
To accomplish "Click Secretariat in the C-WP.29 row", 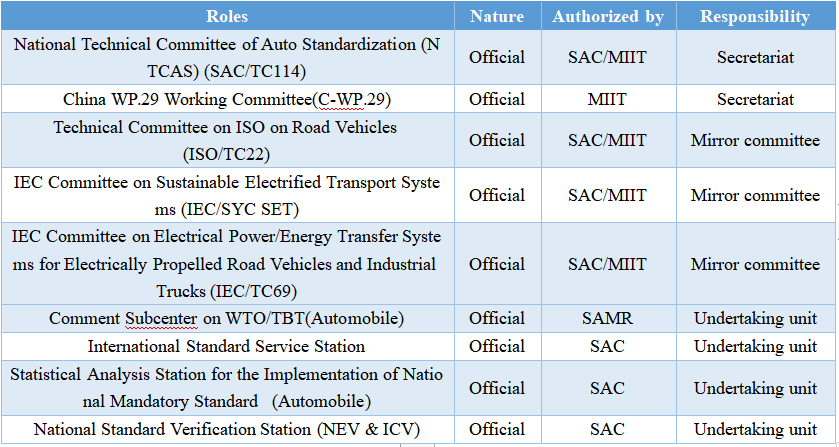I will (755, 100).
